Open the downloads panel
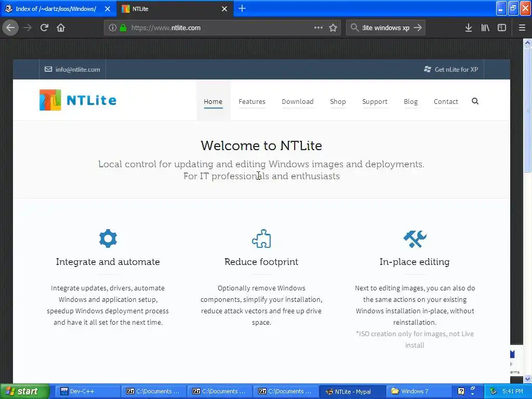 [x=469, y=28]
